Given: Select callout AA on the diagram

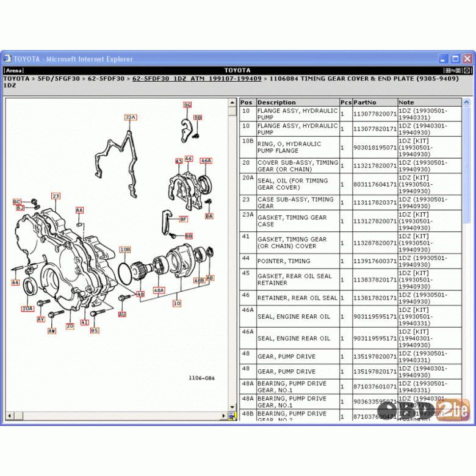Looking at the screenshot, I should [x=79, y=210].
